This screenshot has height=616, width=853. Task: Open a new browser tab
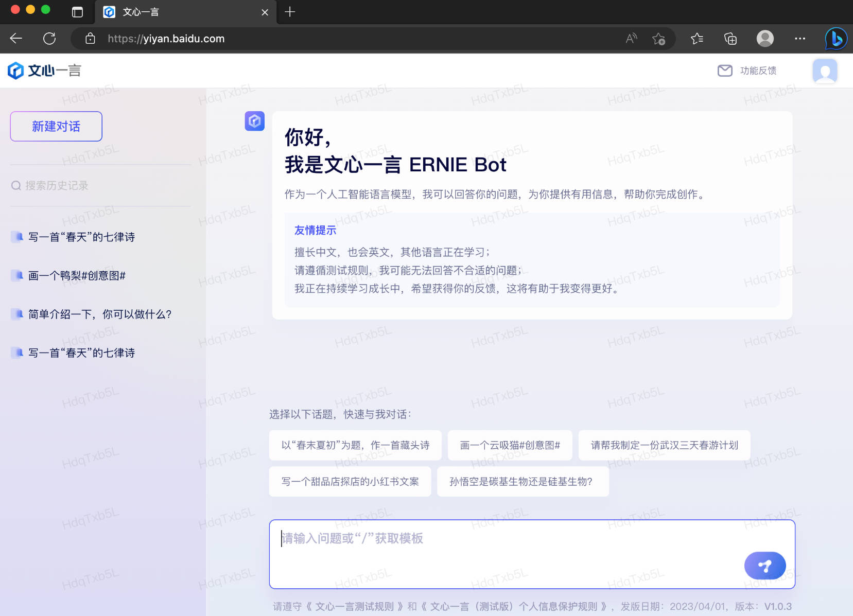290,12
